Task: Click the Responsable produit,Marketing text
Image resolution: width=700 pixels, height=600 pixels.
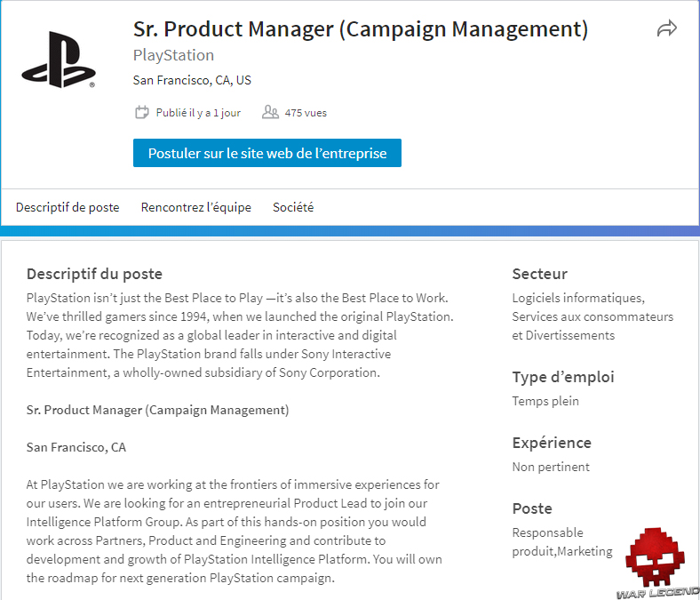Action: [x=562, y=542]
